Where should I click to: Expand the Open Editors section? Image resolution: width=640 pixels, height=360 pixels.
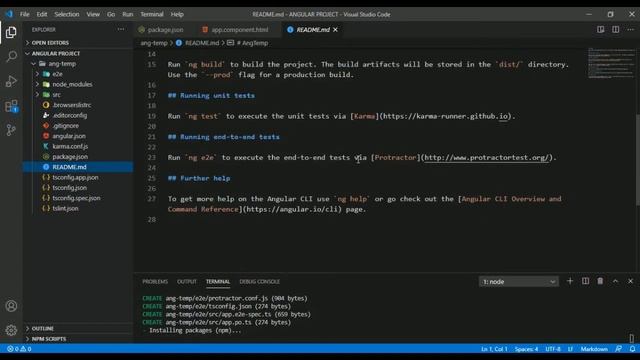pyautogui.click(x=78, y=43)
